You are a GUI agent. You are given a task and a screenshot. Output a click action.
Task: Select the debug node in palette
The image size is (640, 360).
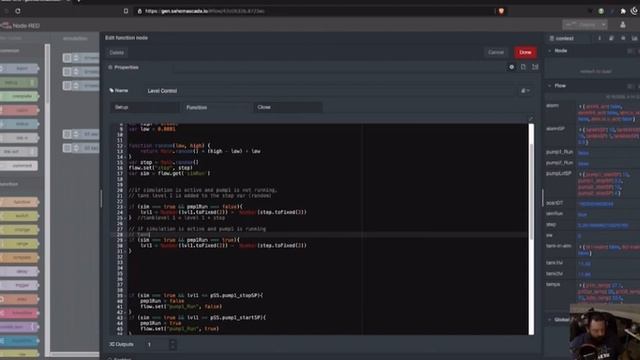click(x=19, y=82)
